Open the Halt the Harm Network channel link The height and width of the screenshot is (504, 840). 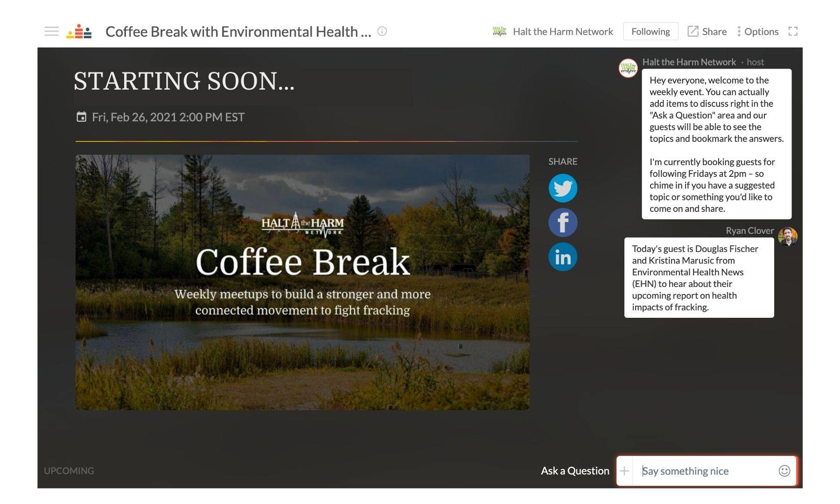click(x=563, y=31)
